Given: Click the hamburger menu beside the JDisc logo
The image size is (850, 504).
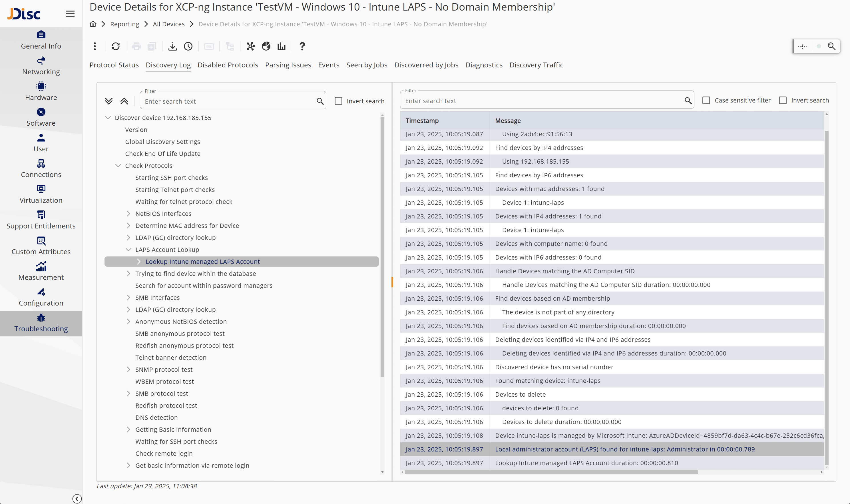Looking at the screenshot, I should 70,14.
